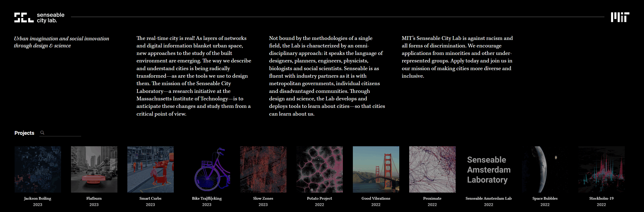Select the Smart Curbs project image
This screenshot has width=644, height=212.
click(151, 169)
